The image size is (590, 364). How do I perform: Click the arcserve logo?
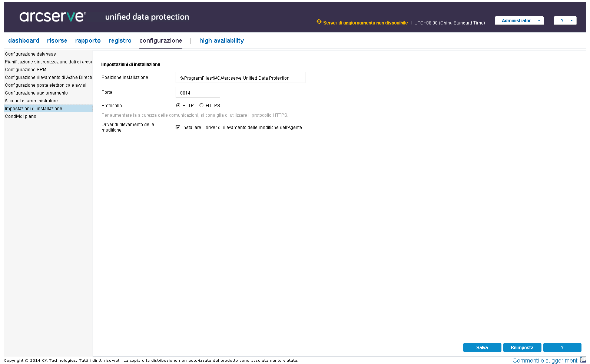pyautogui.click(x=53, y=16)
